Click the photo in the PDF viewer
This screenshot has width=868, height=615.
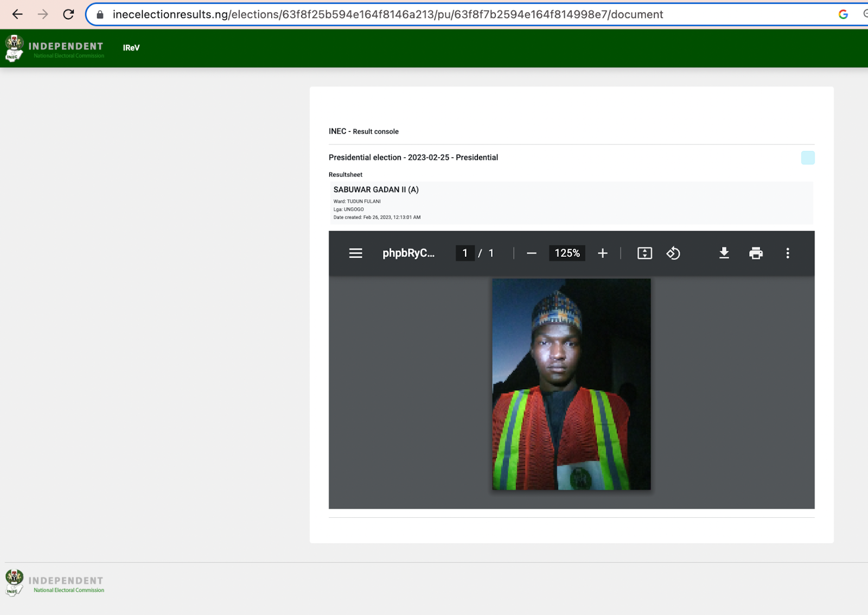click(571, 384)
